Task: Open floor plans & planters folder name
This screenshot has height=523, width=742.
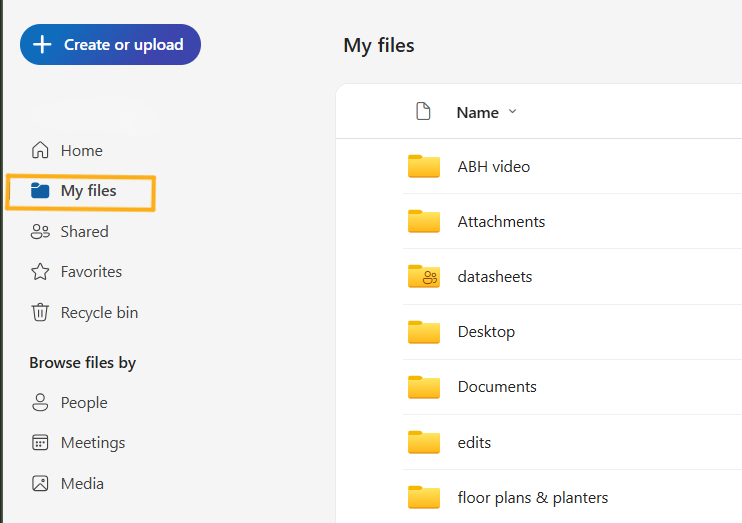Action: click(x=533, y=498)
